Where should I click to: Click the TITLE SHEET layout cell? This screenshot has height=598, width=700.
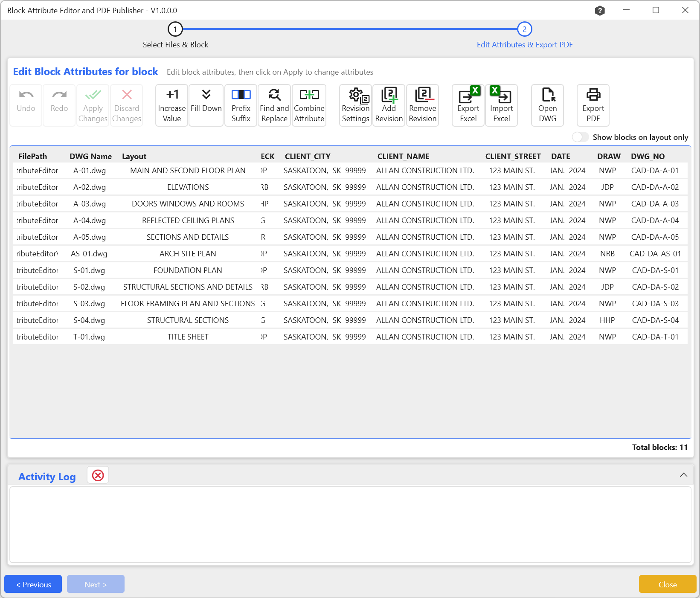tap(188, 337)
